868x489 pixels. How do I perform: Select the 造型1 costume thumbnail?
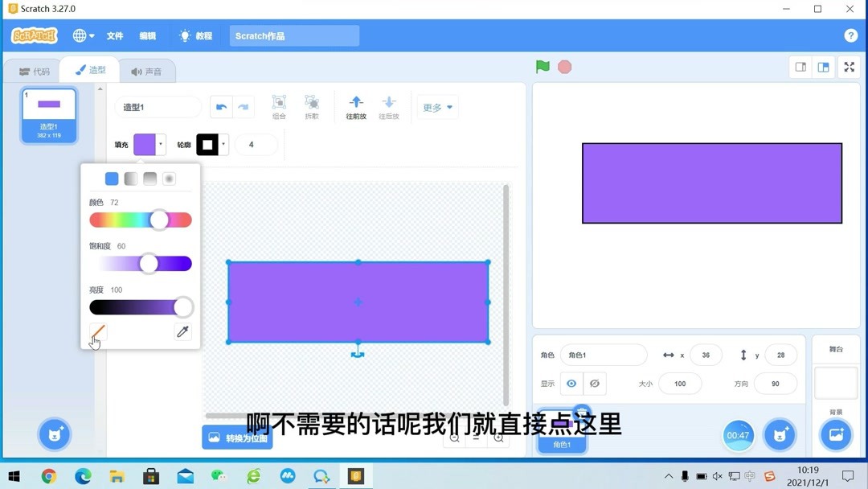coord(48,113)
